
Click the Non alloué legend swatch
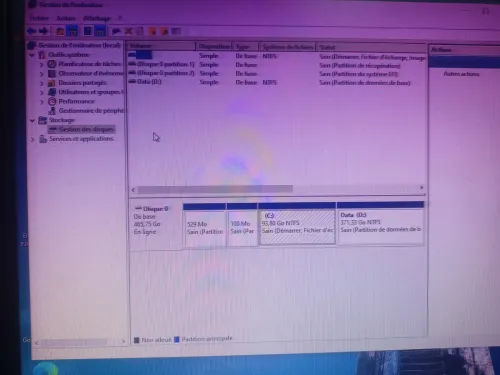pos(136,340)
